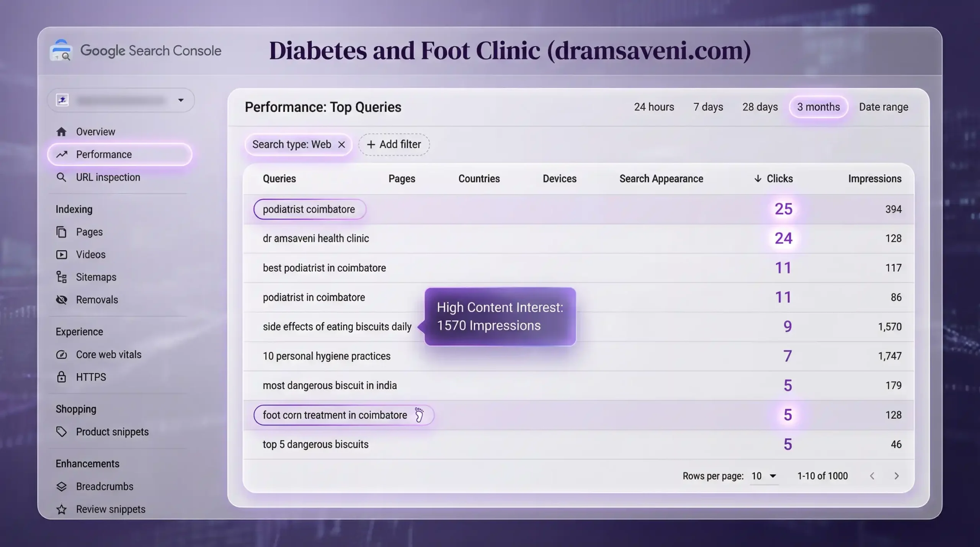
Task: Open the podiatrist coimbatore query row
Action: pos(309,209)
